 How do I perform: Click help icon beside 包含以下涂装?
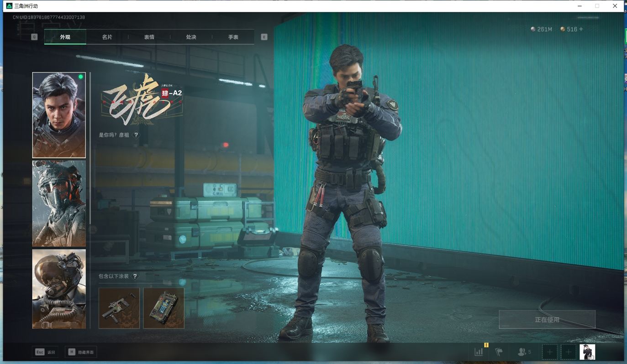coord(135,276)
